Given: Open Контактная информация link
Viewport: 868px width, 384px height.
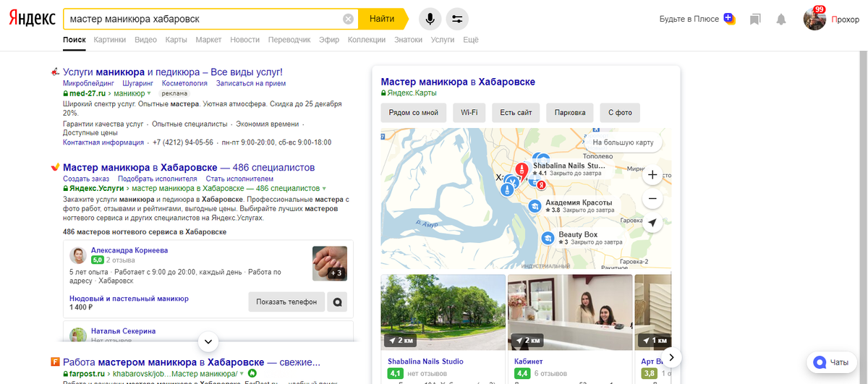Looking at the screenshot, I should pyautogui.click(x=103, y=142).
